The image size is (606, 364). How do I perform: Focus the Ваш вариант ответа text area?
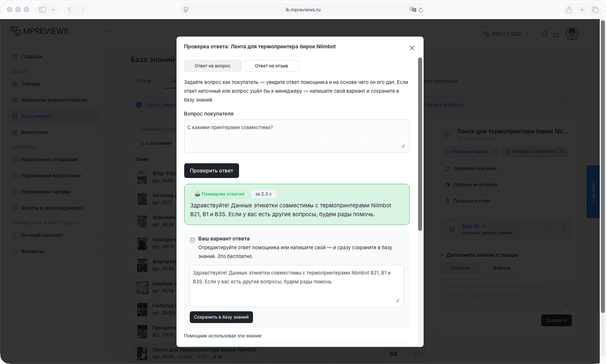click(297, 286)
